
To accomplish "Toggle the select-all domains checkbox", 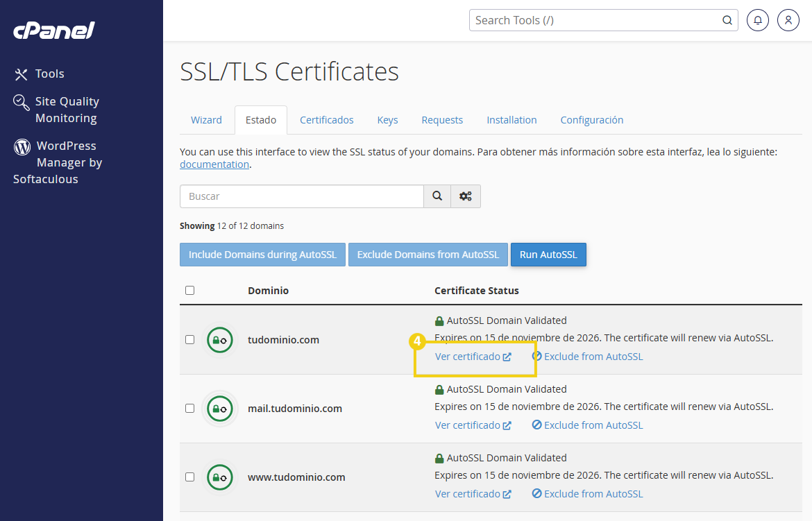I will [190, 291].
